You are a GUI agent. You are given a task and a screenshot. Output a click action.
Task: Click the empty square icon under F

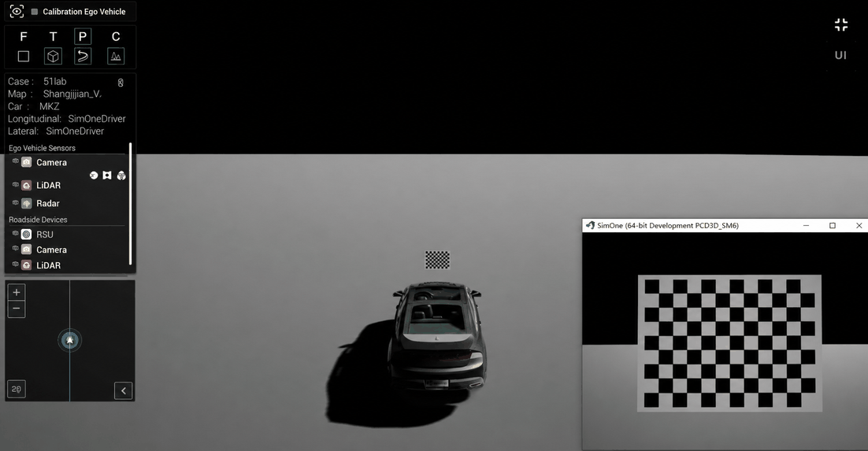(24, 56)
